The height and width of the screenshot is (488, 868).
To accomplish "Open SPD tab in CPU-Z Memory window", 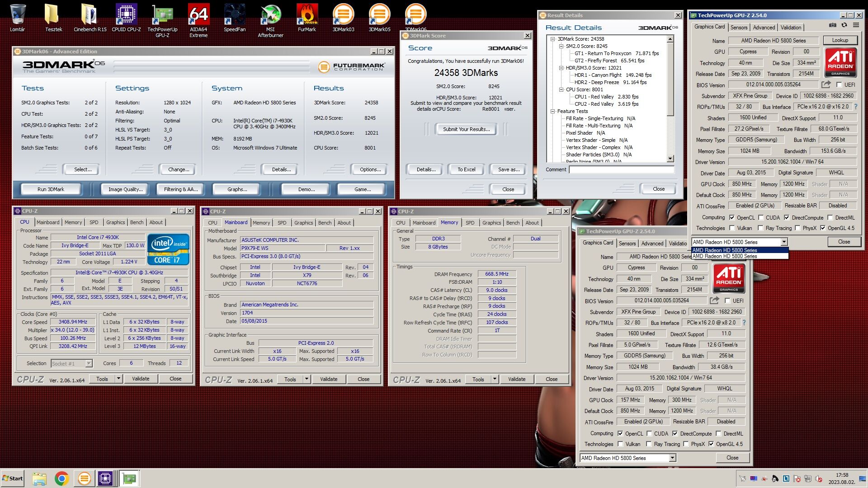I will [x=470, y=223].
